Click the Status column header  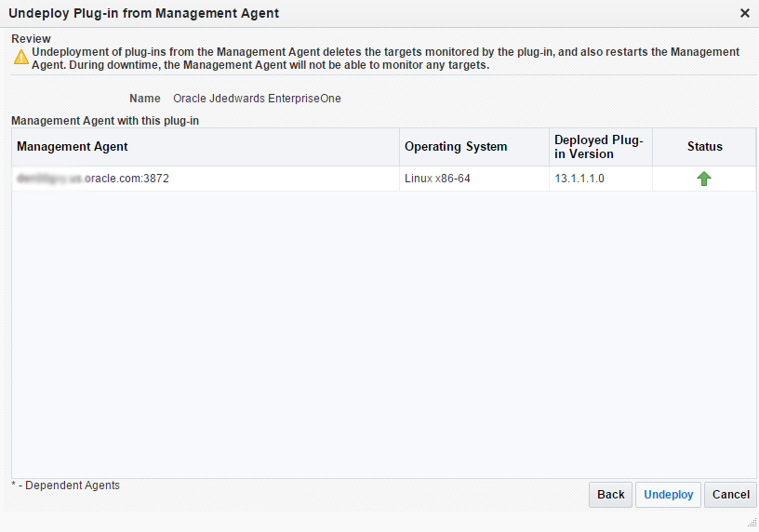pyautogui.click(x=704, y=147)
